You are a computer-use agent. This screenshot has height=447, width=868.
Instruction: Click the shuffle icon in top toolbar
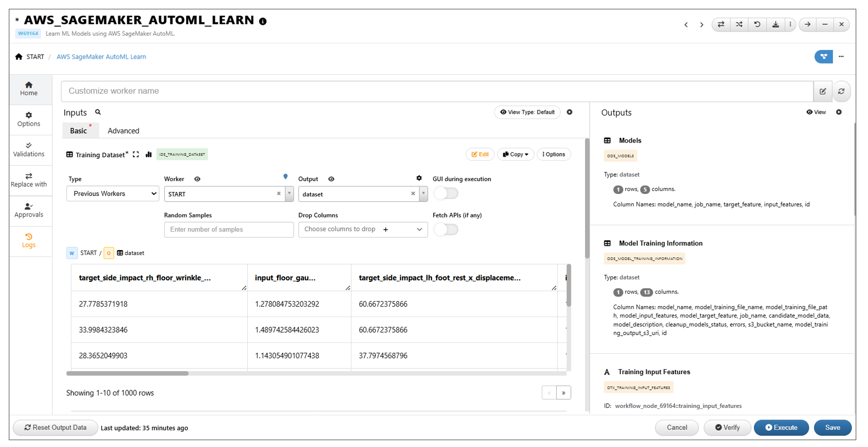pos(739,24)
